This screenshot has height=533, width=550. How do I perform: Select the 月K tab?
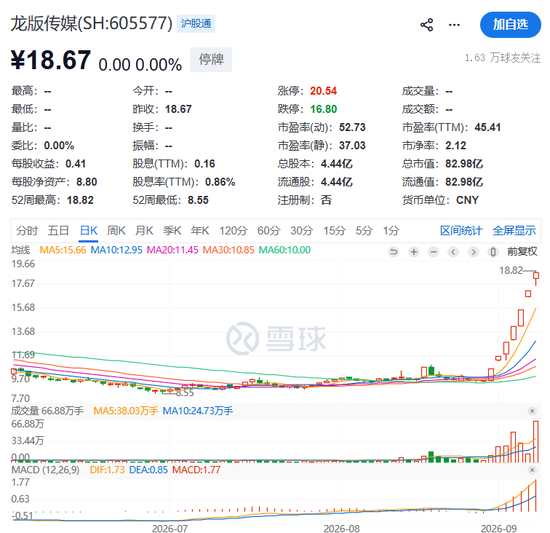coord(144,231)
